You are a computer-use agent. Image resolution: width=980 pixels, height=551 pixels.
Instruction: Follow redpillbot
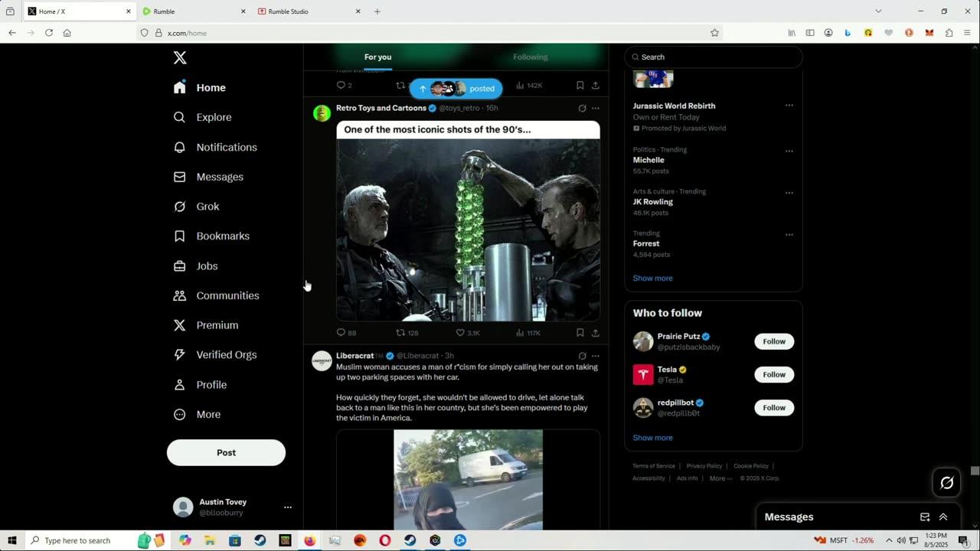tap(774, 408)
